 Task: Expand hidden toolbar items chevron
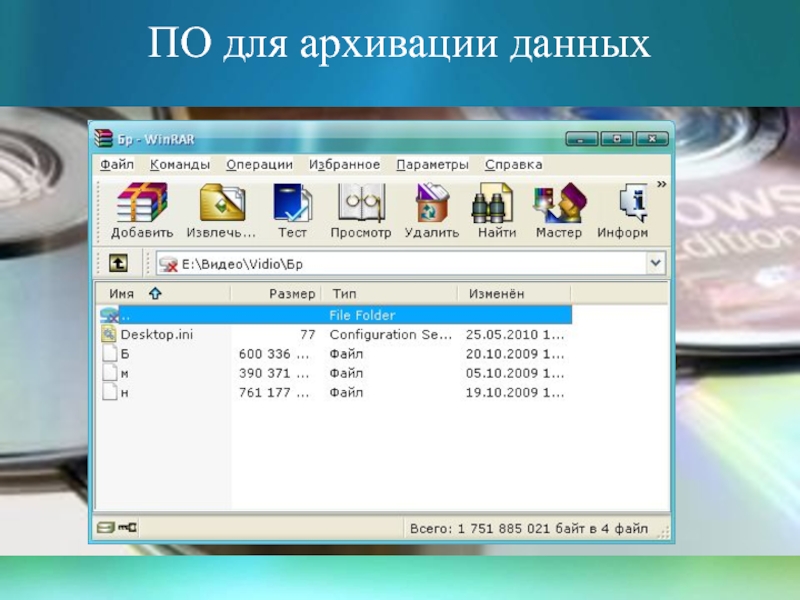(x=661, y=185)
